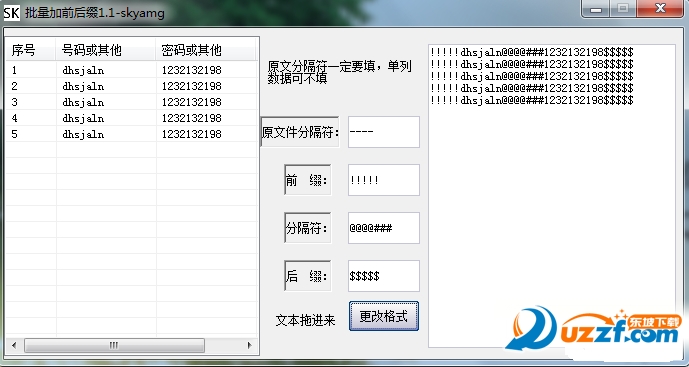Click the 密码或其他 column header

(206, 50)
